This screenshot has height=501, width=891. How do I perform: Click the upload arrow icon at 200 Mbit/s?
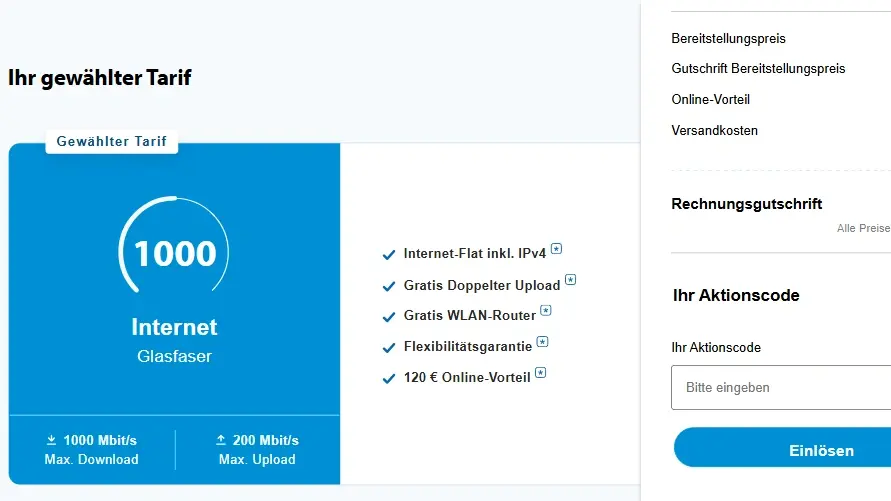[x=221, y=440]
